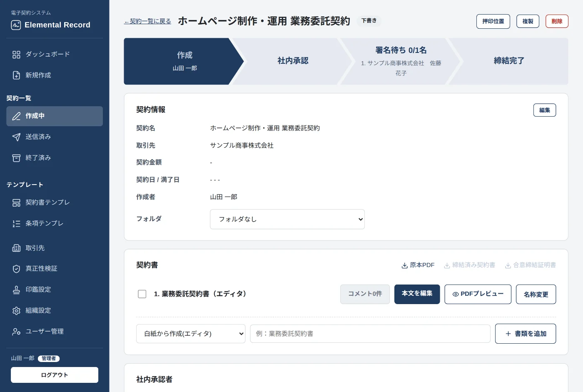The image size is (583, 392).
Task: Open ユーザー管理 in the sidebar
Action: coord(55,332)
